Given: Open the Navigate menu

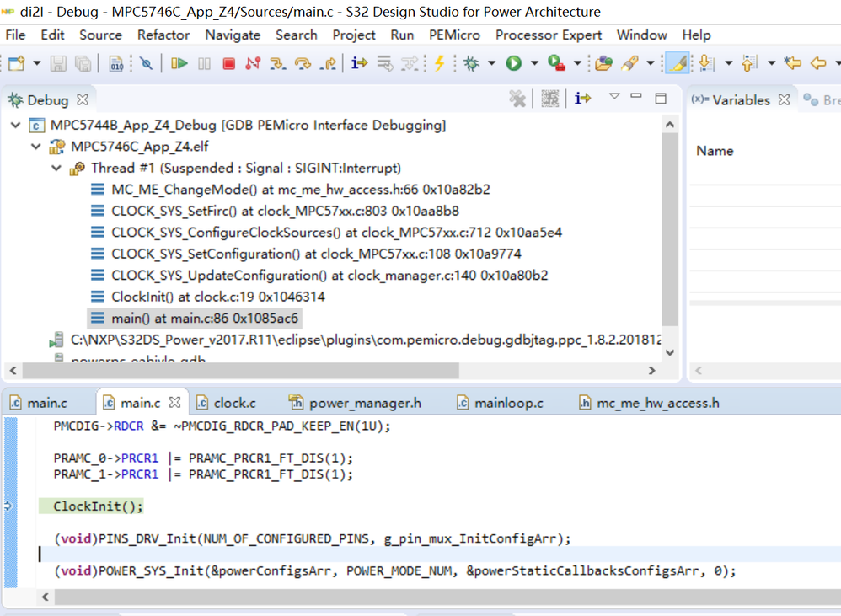Looking at the screenshot, I should (233, 35).
